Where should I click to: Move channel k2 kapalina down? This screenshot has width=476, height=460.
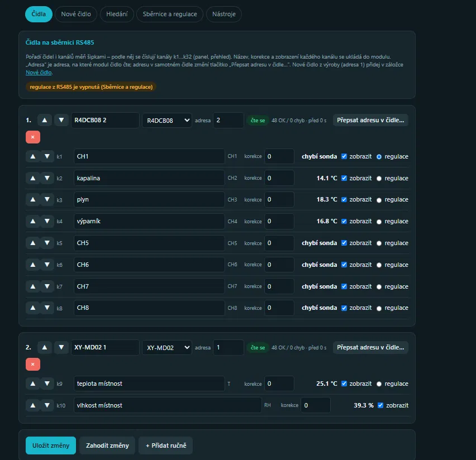47,178
